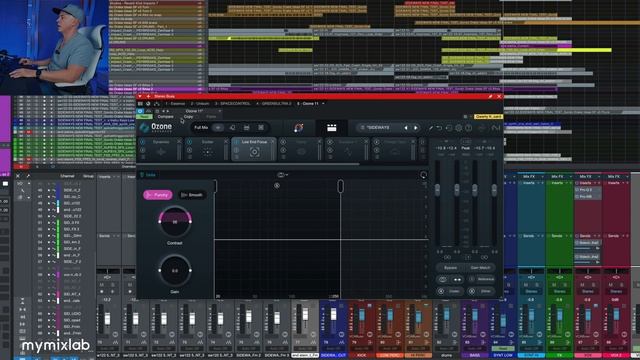Click the X icon at mixer top-left
Viewport: 640px width, 360px height.
18,176
